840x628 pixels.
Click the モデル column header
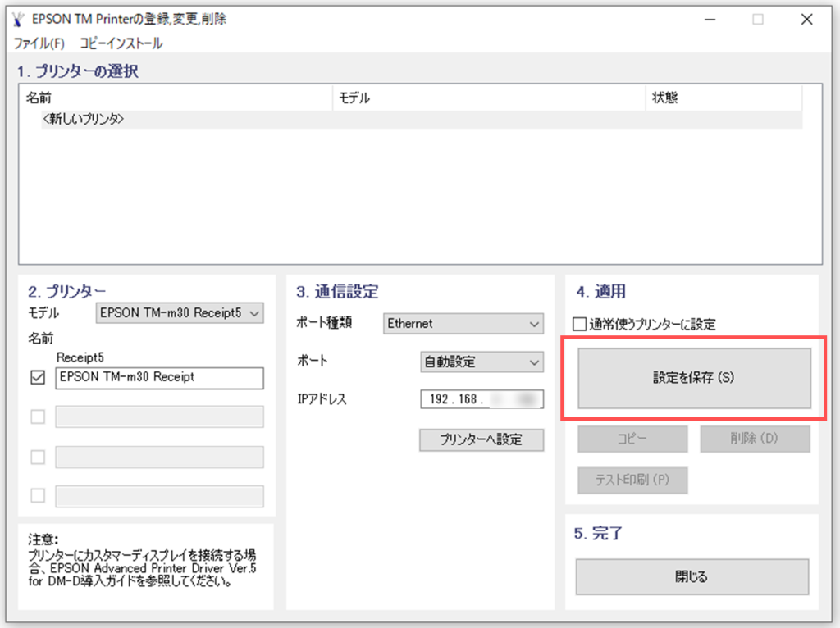click(489, 98)
